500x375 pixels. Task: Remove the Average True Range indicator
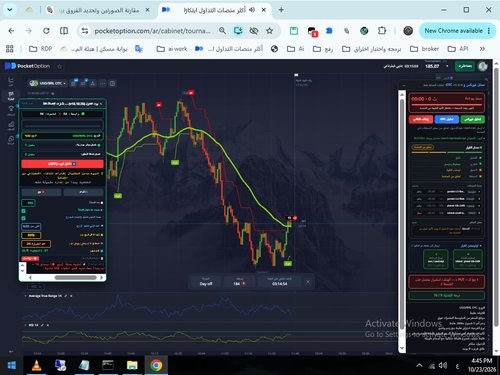pos(71,296)
